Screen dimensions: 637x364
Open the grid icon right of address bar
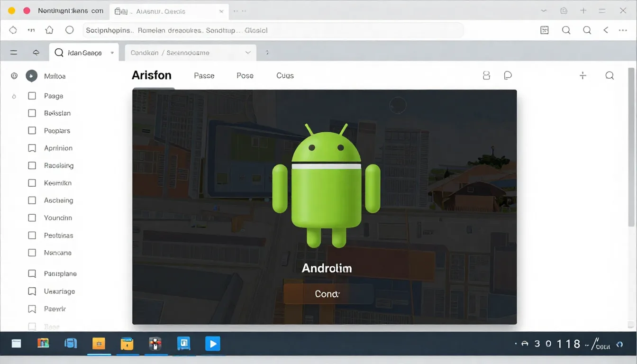pos(545,30)
